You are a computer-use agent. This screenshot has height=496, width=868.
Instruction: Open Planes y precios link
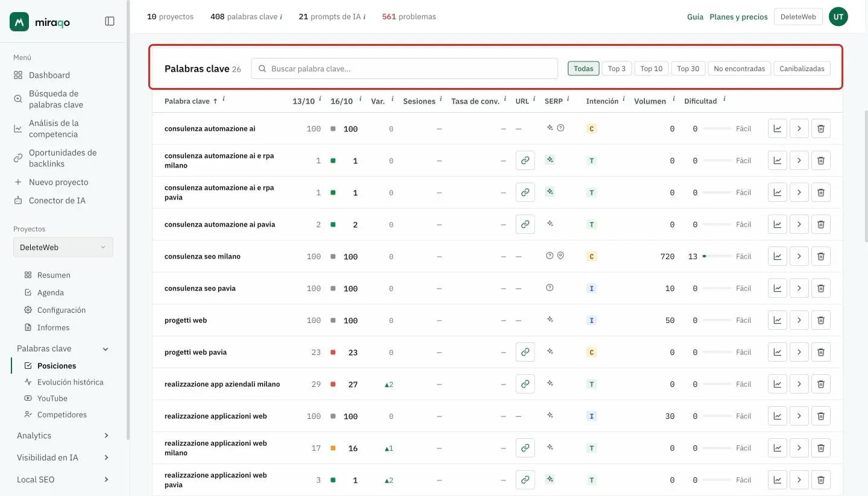coord(738,17)
